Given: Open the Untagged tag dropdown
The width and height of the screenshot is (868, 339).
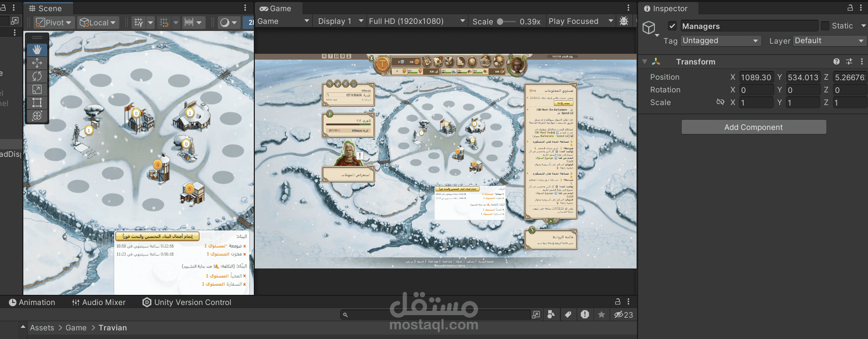Looking at the screenshot, I should pyautogui.click(x=721, y=41).
